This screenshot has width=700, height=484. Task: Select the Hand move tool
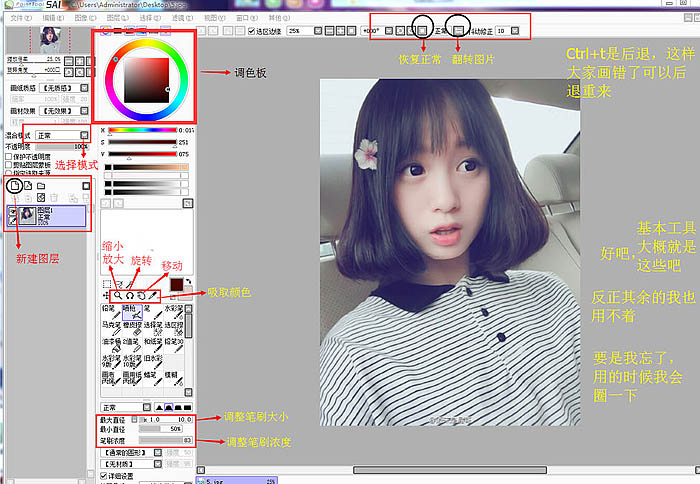[x=141, y=295]
